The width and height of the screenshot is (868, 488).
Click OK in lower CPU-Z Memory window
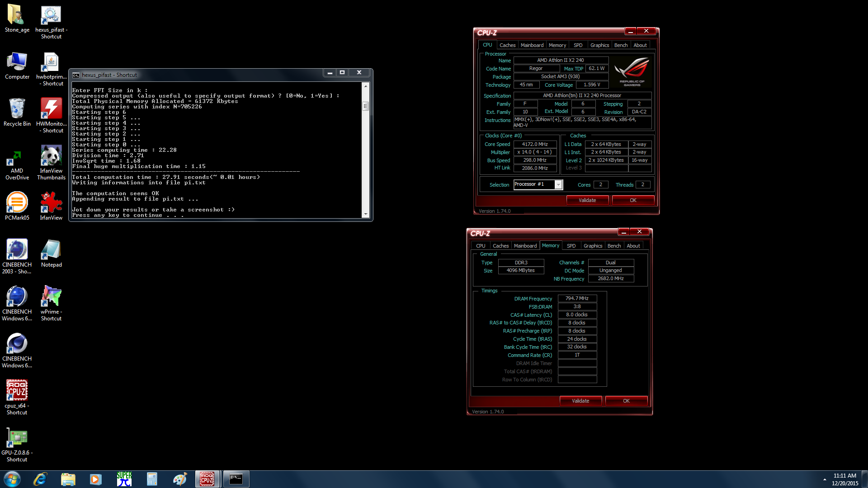tap(626, 401)
